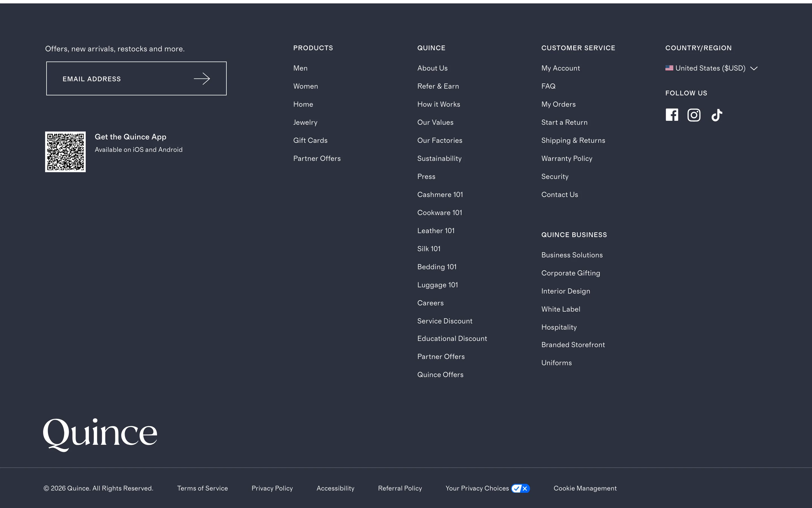The image size is (812, 508).
Task: Open Branded Storefront link
Action: click(573, 345)
